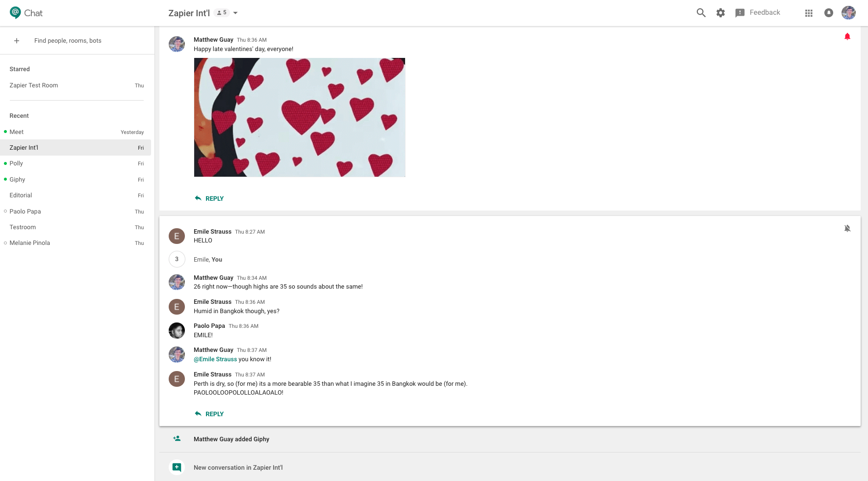Open the Zapier Int'l room dropdown arrow

[235, 13]
